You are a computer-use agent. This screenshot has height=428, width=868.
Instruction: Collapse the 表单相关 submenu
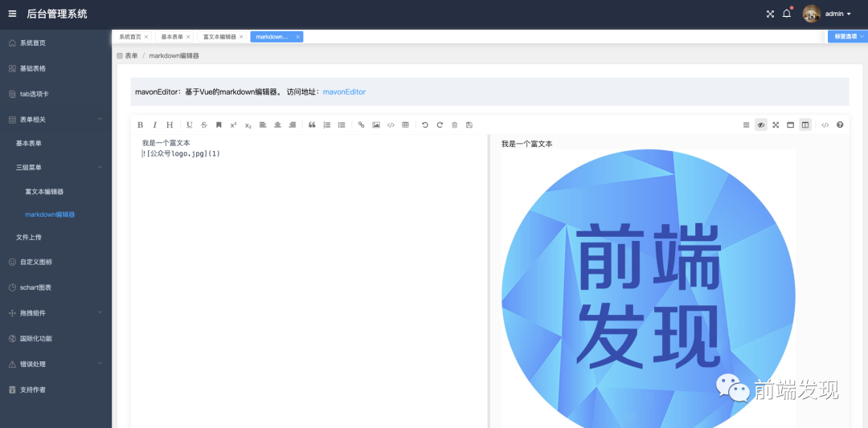point(55,120)
